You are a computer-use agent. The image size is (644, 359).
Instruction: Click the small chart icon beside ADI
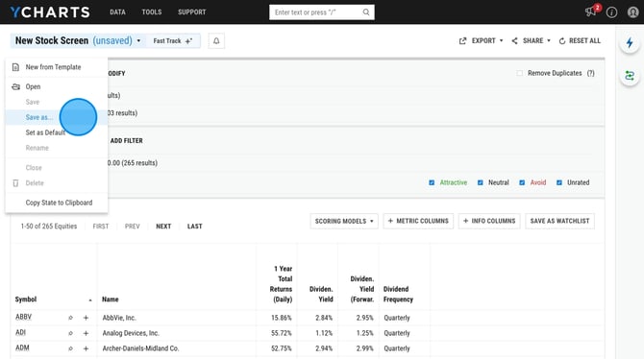(x=70, y=333)
